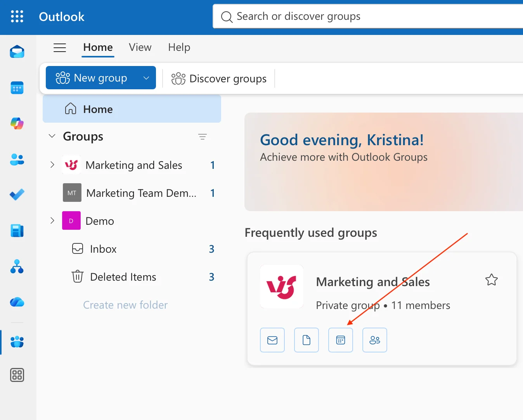Open the Org Explorer icon in the rail

(17, 266)
